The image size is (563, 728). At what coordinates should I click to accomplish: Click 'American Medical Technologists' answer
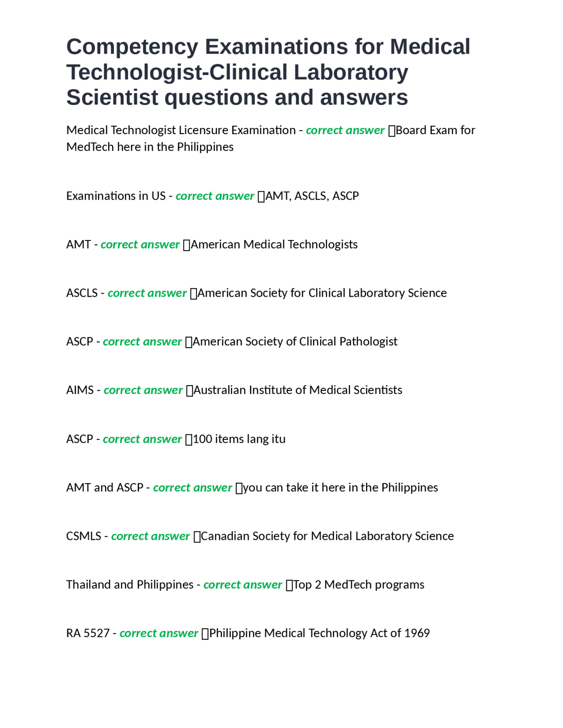274,244
